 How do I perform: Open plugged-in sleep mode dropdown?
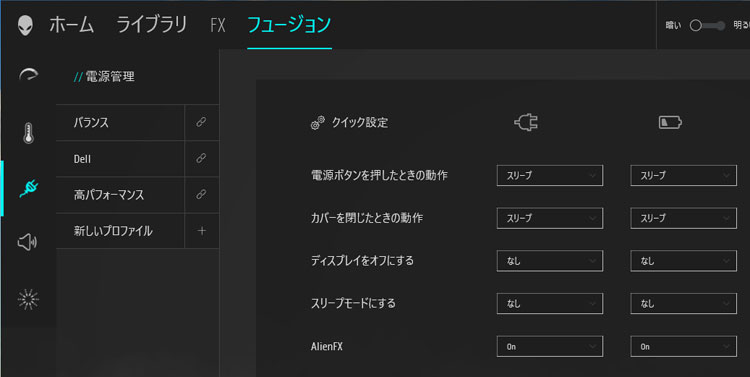coord(550,303)
